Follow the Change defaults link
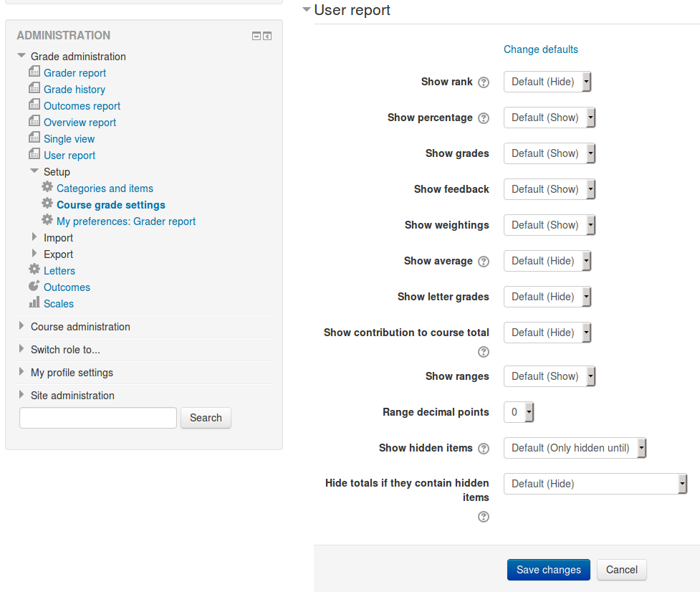This screenshot has height=592, width=700. 541,49
